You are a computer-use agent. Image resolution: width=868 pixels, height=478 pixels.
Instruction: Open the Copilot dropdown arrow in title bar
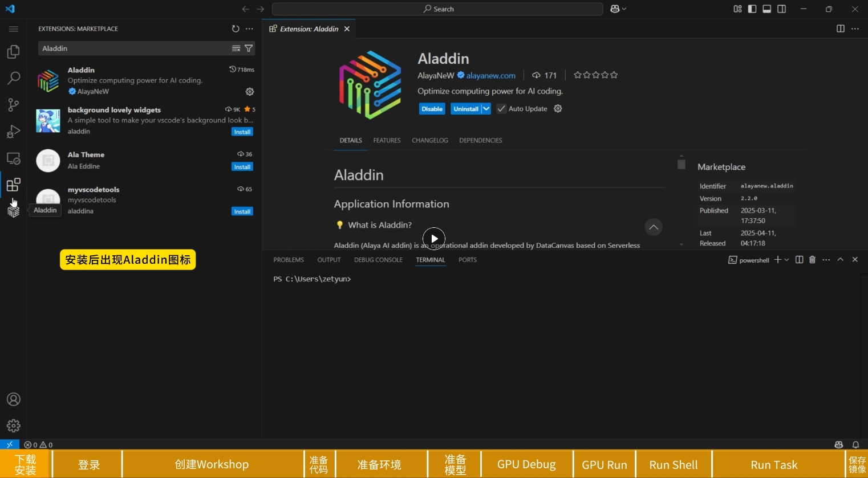[x=624, y=9]
